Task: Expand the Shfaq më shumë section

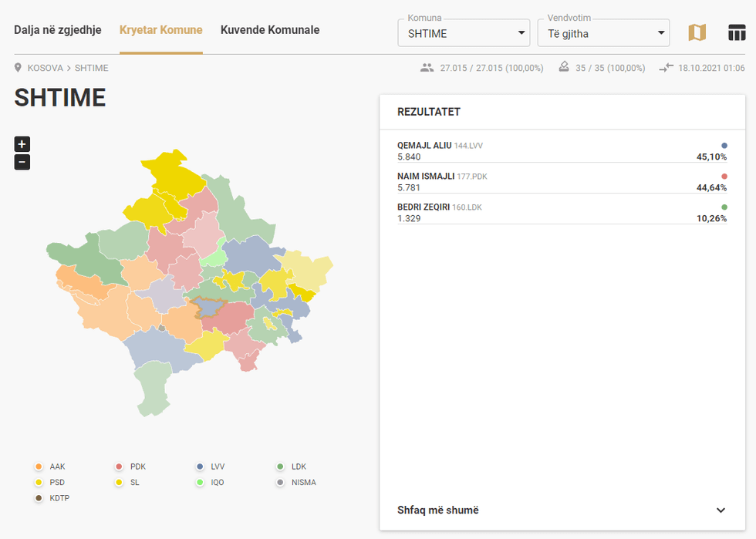Action: 562,510
